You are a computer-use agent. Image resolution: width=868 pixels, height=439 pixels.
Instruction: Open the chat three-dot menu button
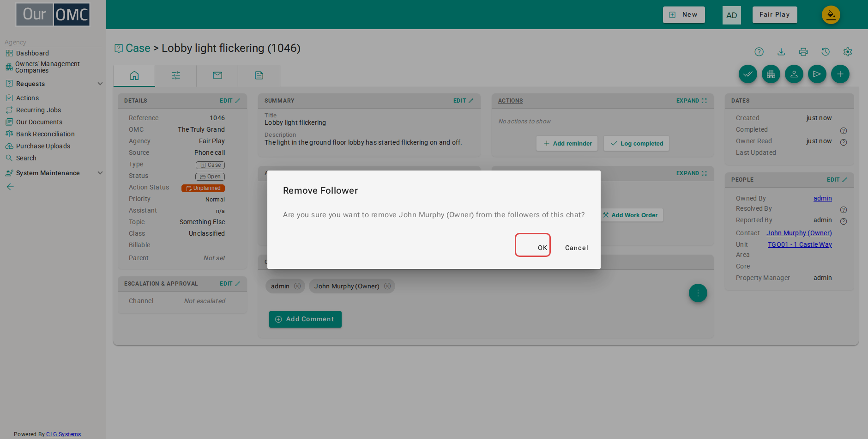click(x=698, y=293)
